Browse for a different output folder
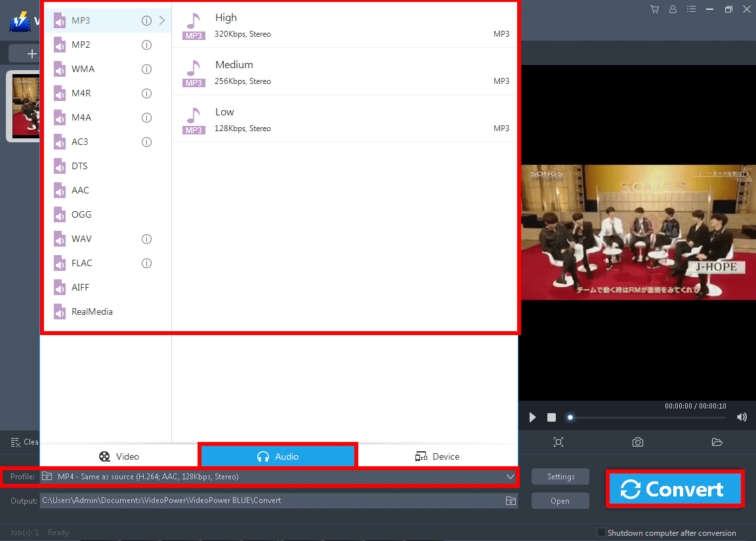The image size is (756, 541). (511, 500)
